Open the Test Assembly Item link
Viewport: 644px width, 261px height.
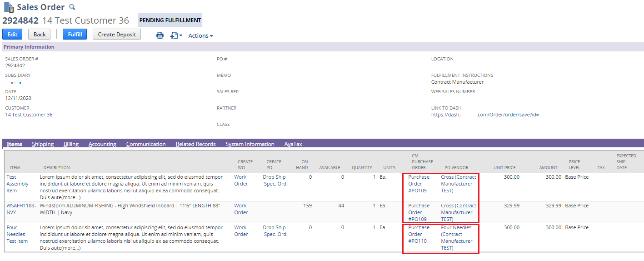pos(17,184)
